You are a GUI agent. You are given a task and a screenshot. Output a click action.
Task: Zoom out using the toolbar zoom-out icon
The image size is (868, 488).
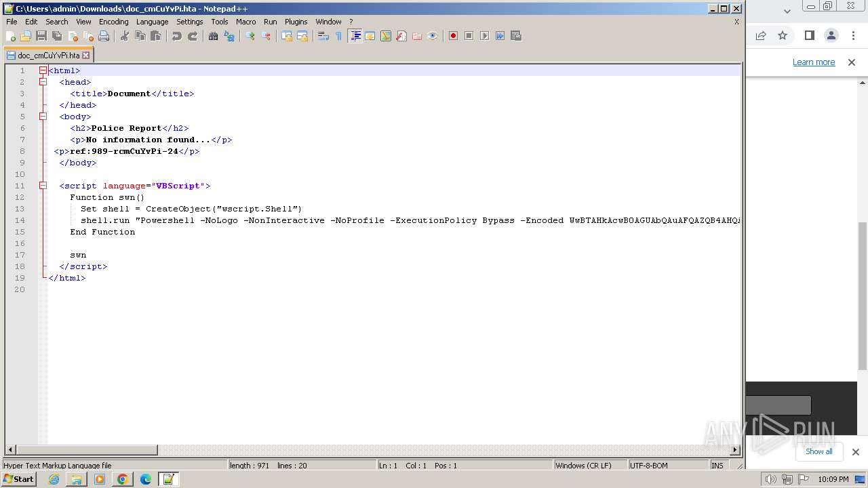pos(266,36)
